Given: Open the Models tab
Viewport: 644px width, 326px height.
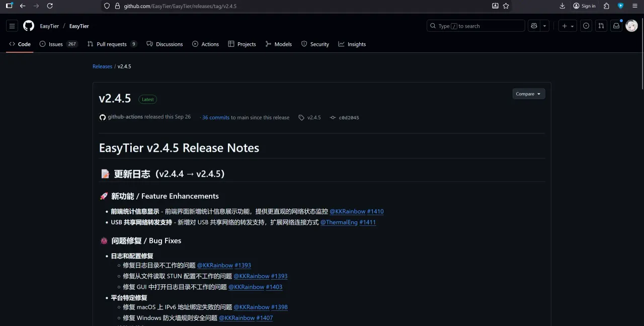Looking at the screenshot, I should (x=279, y=44).
